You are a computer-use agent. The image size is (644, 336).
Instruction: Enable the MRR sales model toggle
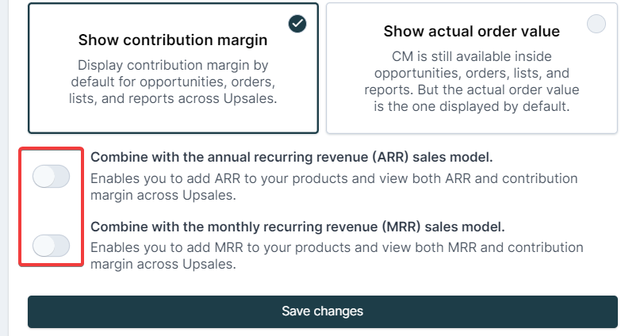pos(52,246)
